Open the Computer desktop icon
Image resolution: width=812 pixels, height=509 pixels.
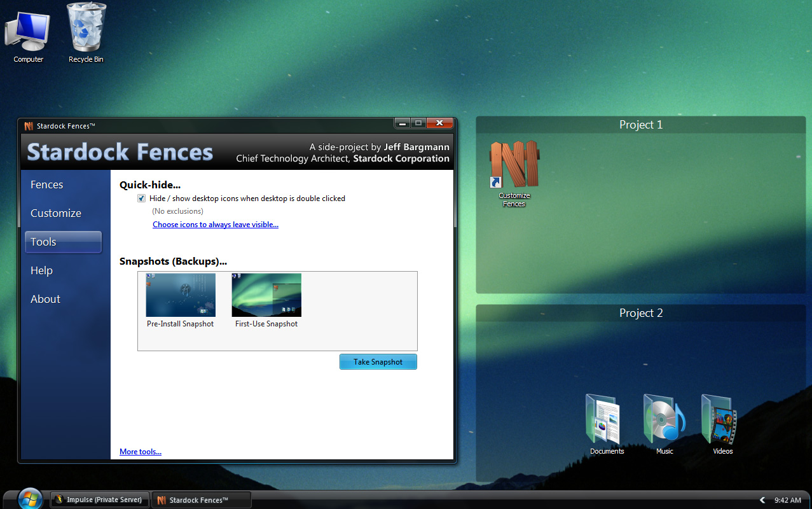coord(28,34)
